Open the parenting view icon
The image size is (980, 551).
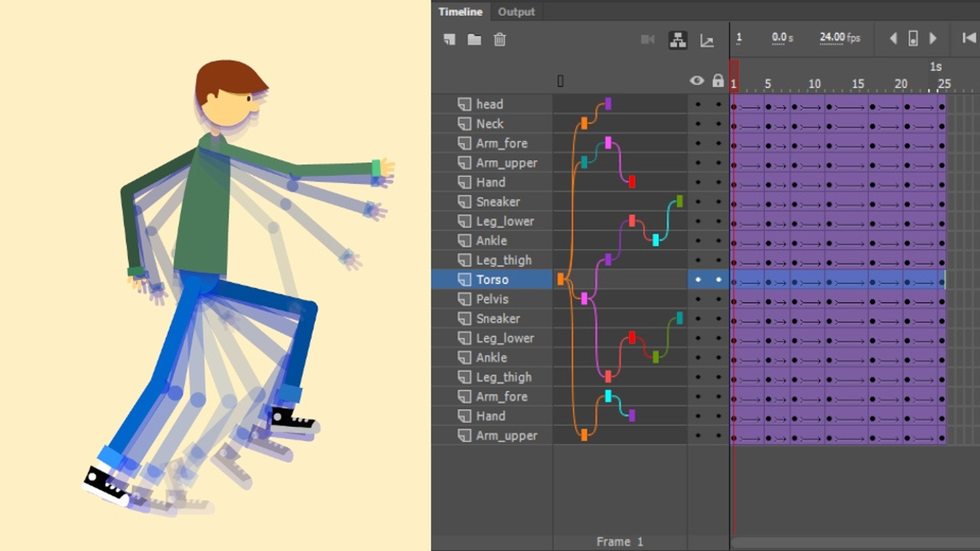tap(678, 40)
